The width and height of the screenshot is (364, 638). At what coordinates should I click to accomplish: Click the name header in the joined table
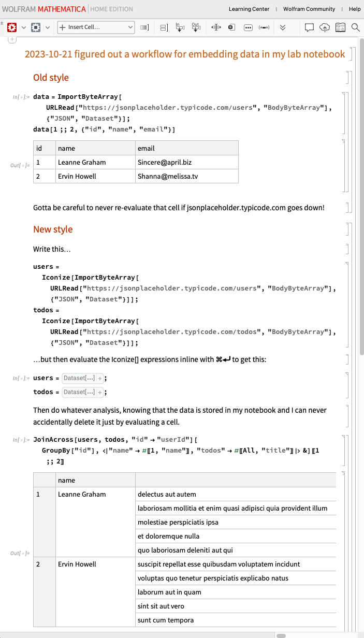(x=95, y=480)
